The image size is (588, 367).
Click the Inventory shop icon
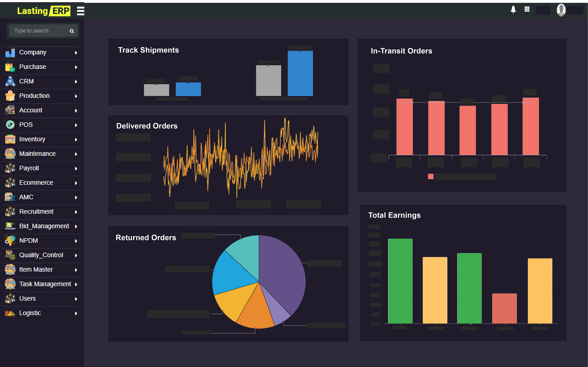click(x=10, y=139)
